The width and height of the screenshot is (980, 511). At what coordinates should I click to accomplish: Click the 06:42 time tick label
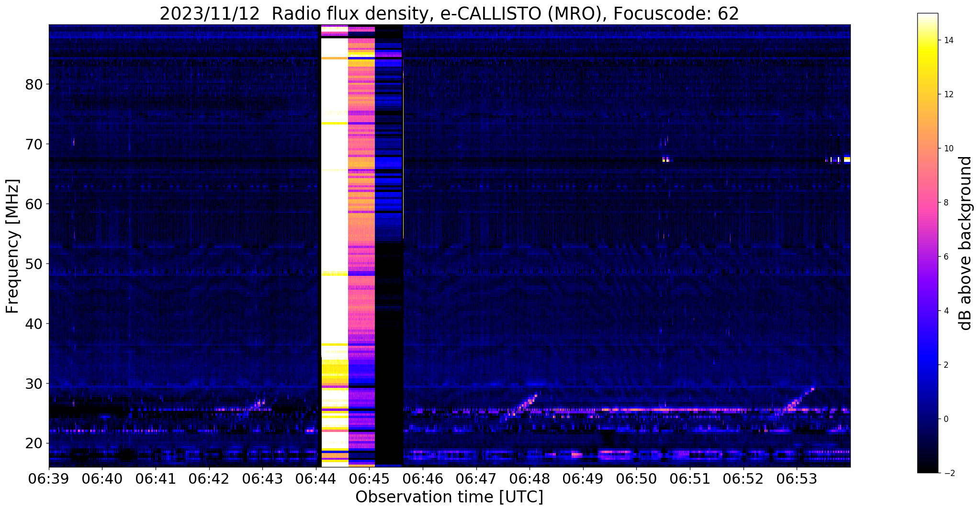pyautogui.click(x=209, y=478)
